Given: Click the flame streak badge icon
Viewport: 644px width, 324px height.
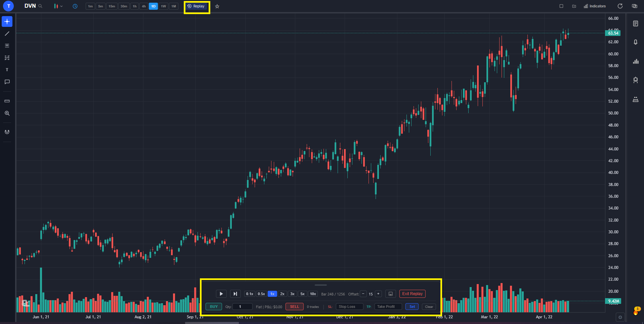Looking at the screenshot, I should click(x=636, y=311).
